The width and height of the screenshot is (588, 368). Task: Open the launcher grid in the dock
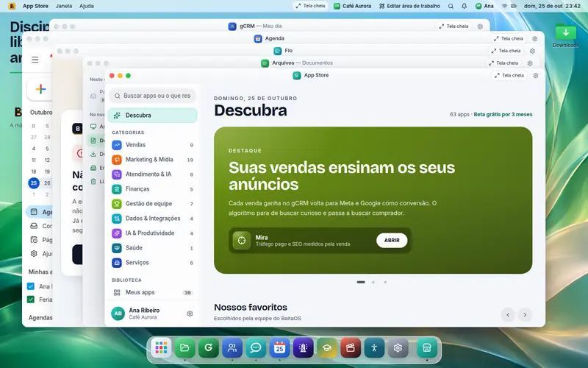(161, 347)
